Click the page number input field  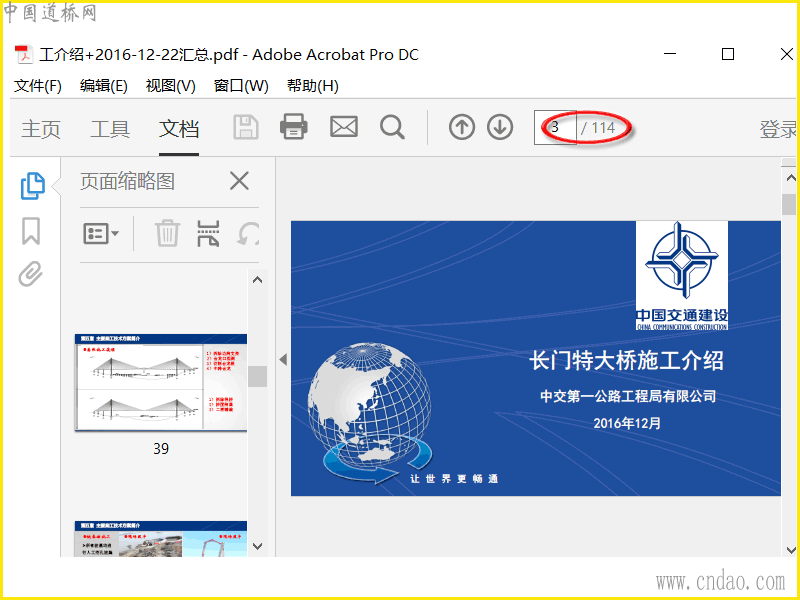point(555,128)
